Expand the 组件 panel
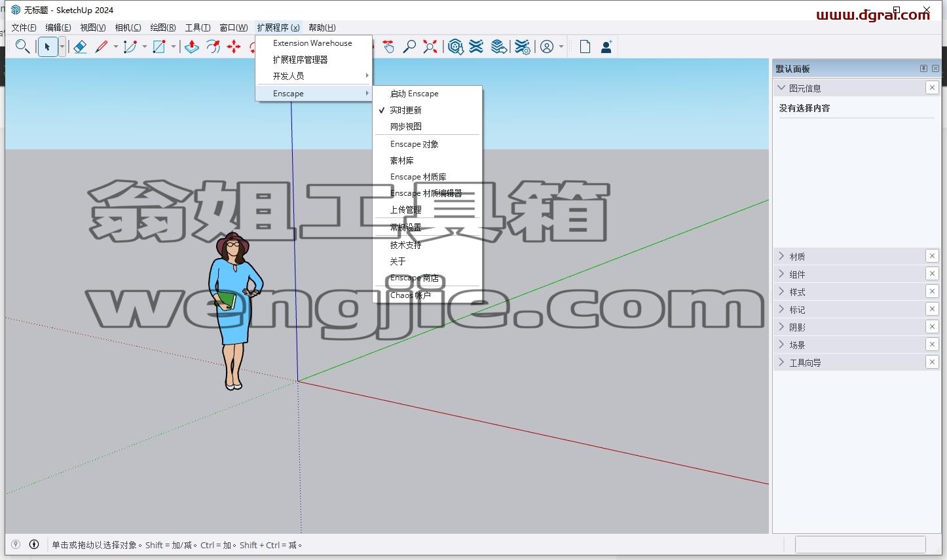947x560 pixels. (781, 274)
